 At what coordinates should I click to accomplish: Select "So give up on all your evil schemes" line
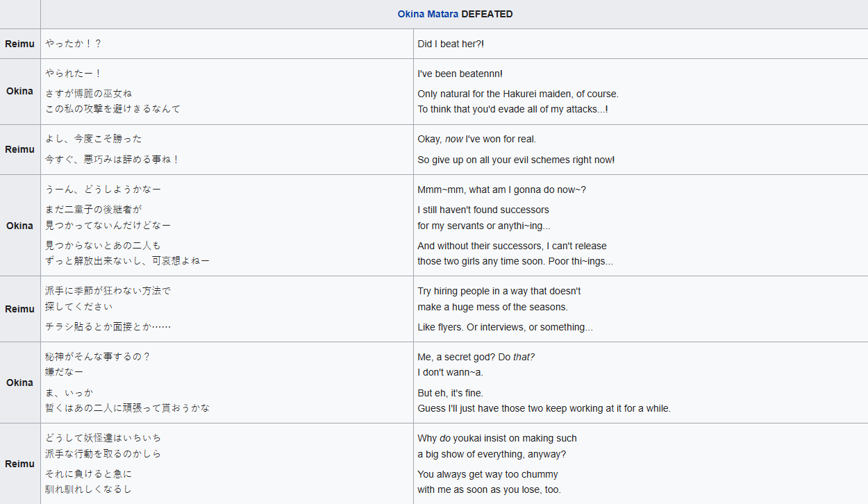(x=516, y=160)
